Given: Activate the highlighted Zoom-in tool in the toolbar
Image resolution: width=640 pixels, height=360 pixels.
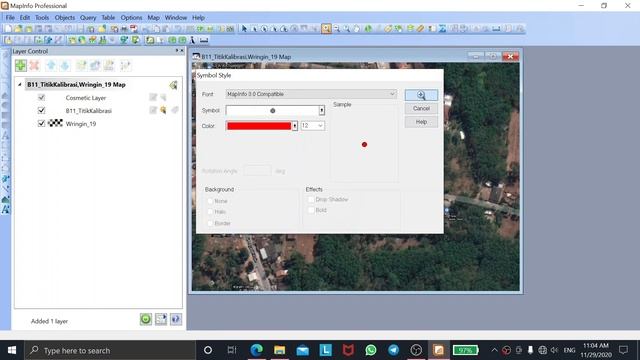Looking at the screenshot, I should 326,29.
